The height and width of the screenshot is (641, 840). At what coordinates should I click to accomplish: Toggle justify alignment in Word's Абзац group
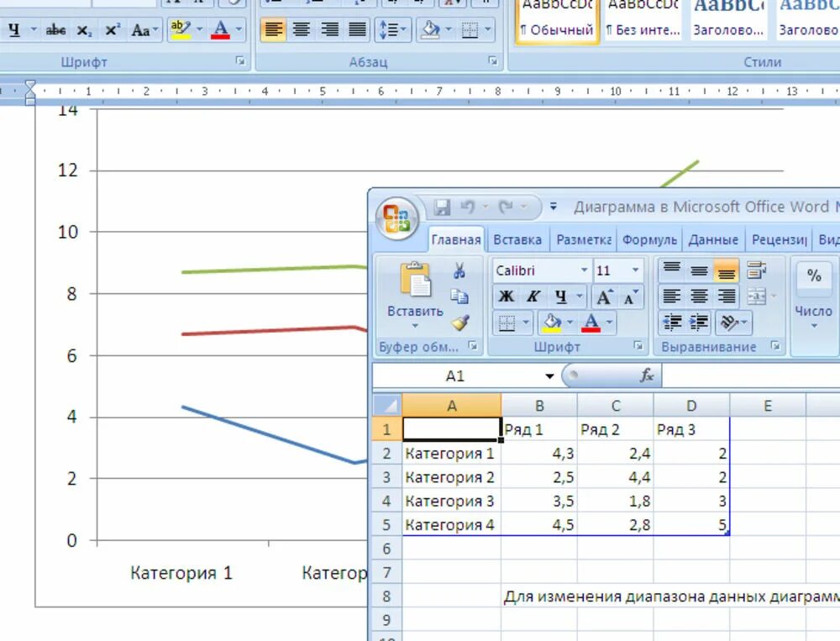coord(357,29)
